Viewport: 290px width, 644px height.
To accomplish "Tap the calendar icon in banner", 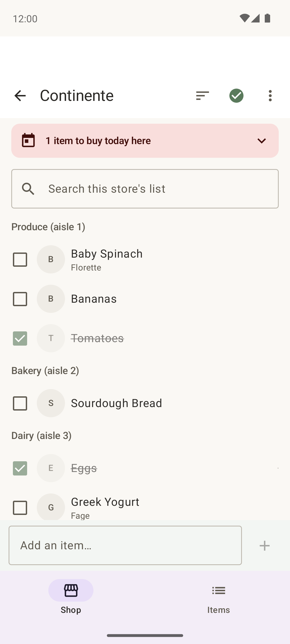I will (28, 141).
